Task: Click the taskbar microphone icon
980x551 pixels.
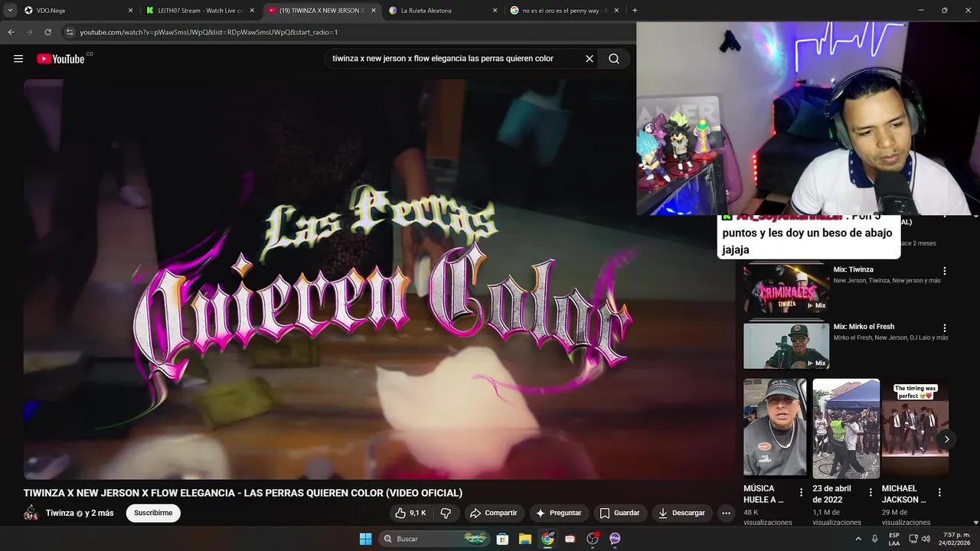Action: (874, 539)
